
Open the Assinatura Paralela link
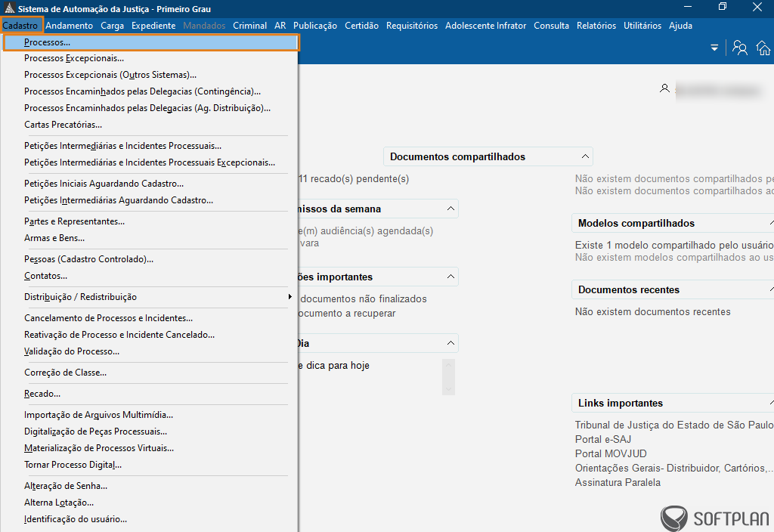618,482
